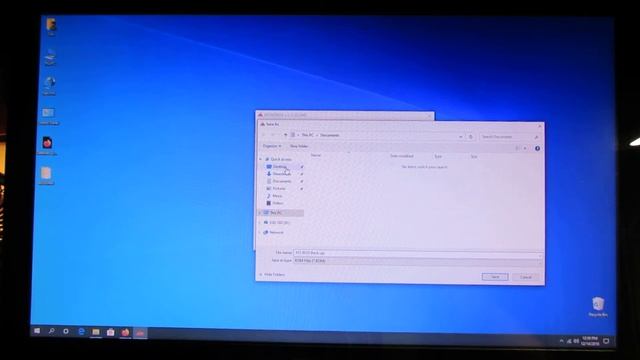Create a New folder
This screenshot has height=360, width=640.
tap(299, 146)
